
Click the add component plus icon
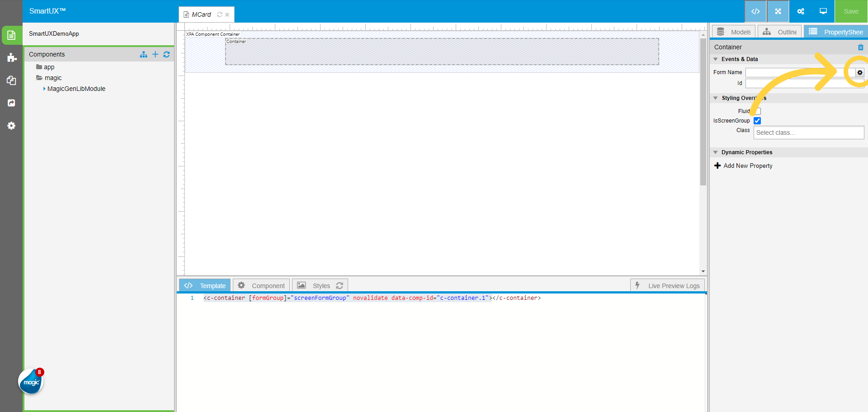155,54
